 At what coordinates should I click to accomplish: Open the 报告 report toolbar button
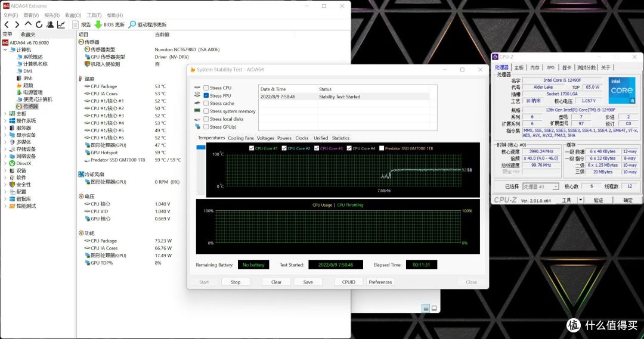[x=82, y=24]
